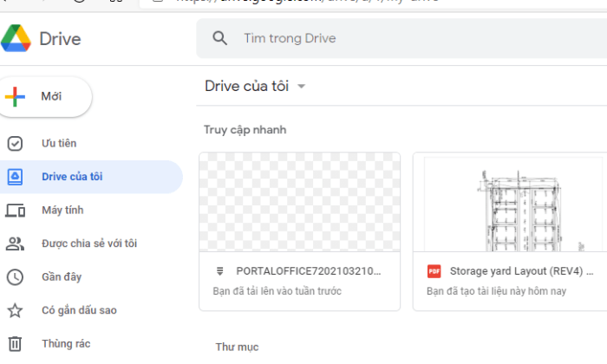Click the 'Drive của tôi' breadcrumb title
This screenshot has height=364, width=607.
(247, 86)
